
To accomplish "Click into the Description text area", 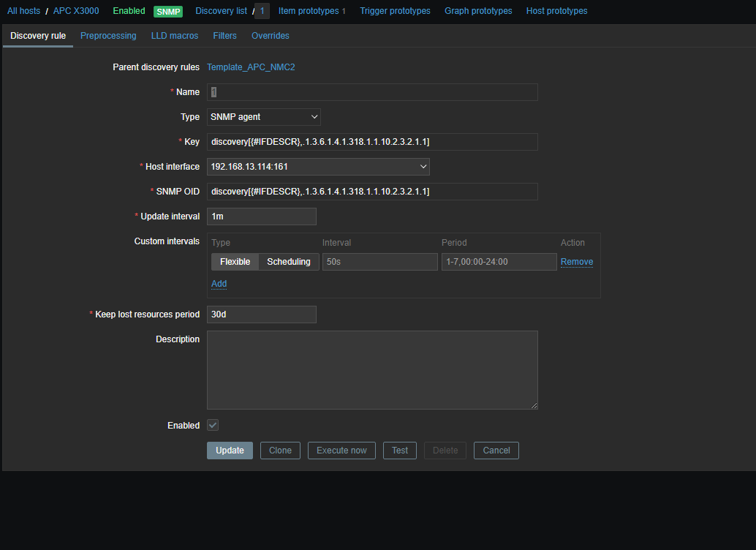I will point(372,369).
